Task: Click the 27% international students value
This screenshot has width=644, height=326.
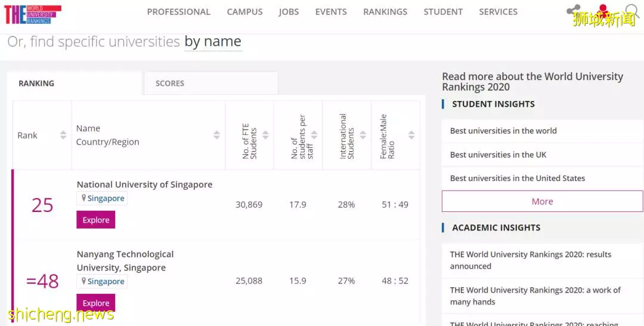Action: [346, 281]
